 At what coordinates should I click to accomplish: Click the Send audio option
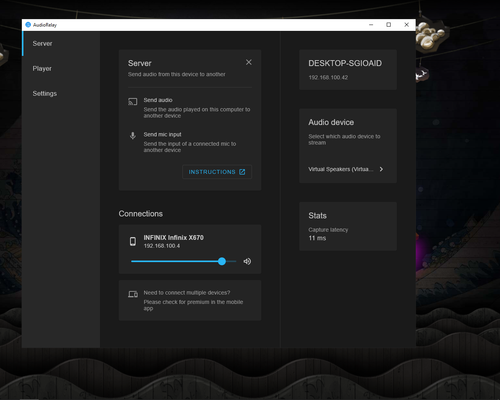coord(190,108)
